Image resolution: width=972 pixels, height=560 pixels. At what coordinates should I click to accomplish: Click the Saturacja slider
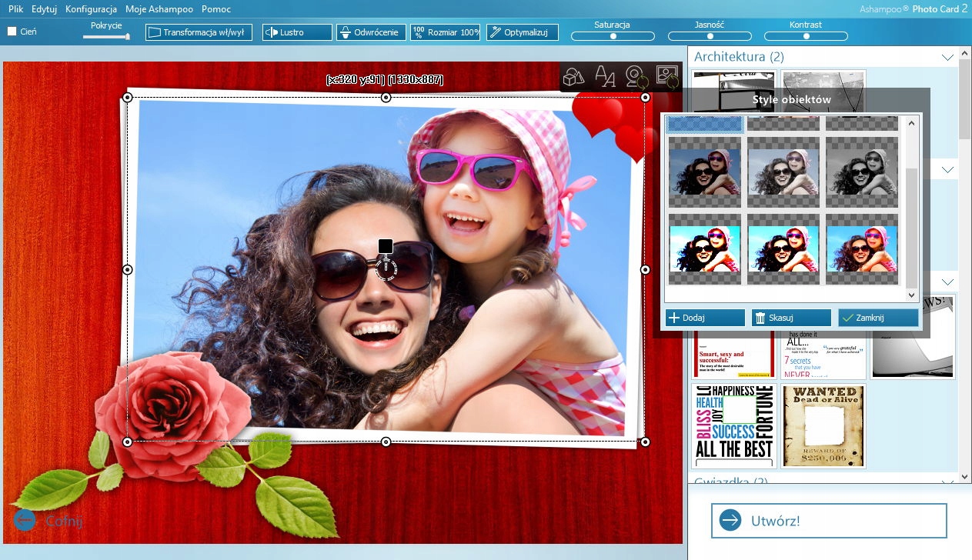613,36
